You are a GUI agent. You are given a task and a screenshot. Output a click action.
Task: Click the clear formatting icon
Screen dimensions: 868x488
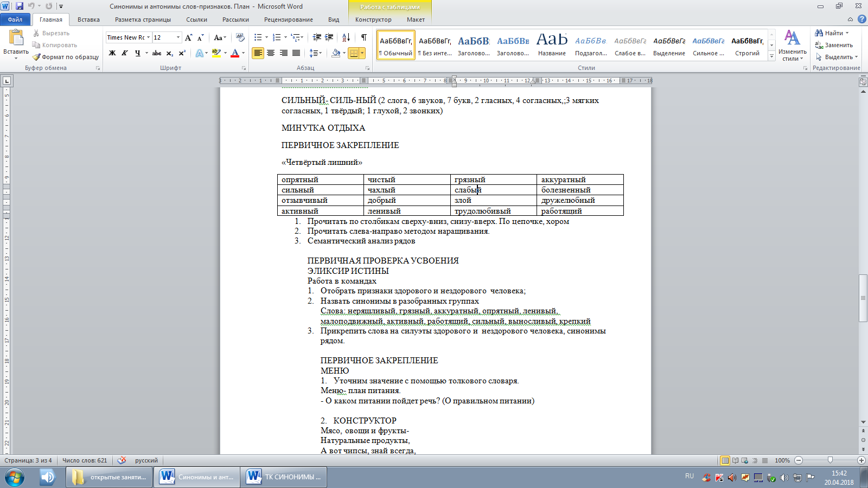(240, 37)
